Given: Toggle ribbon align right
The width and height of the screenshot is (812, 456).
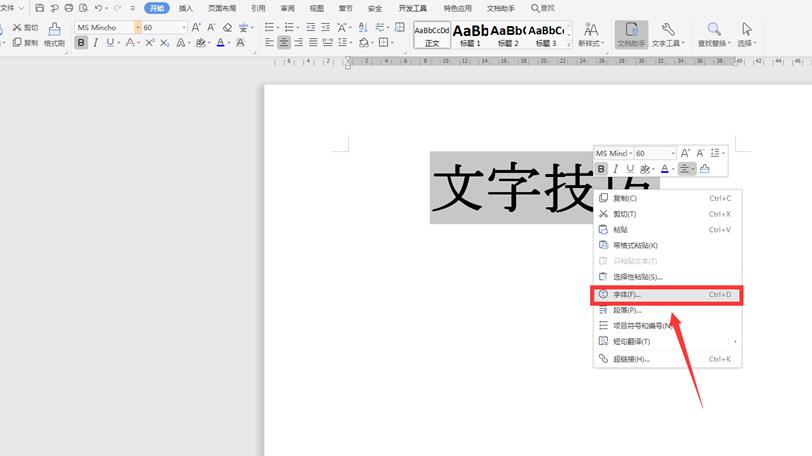Looking at the screenshot, I should 299,42.
